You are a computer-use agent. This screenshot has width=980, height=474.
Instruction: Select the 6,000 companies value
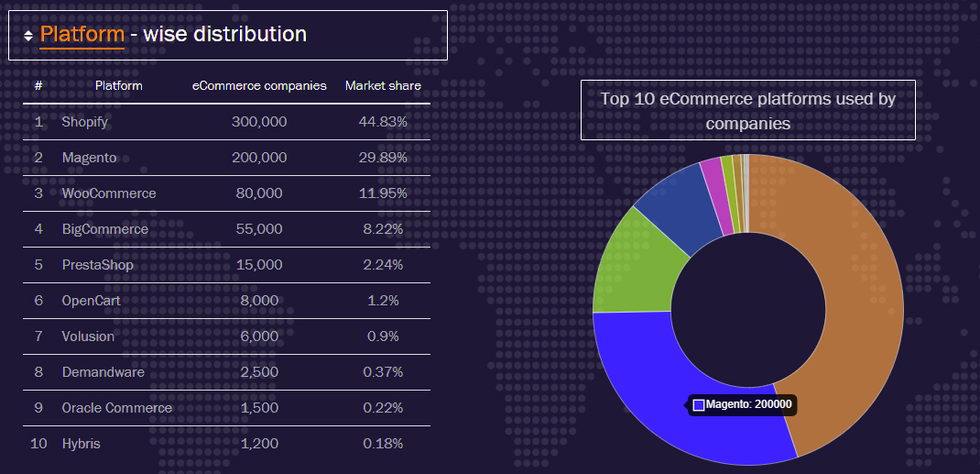pos(259,336)
